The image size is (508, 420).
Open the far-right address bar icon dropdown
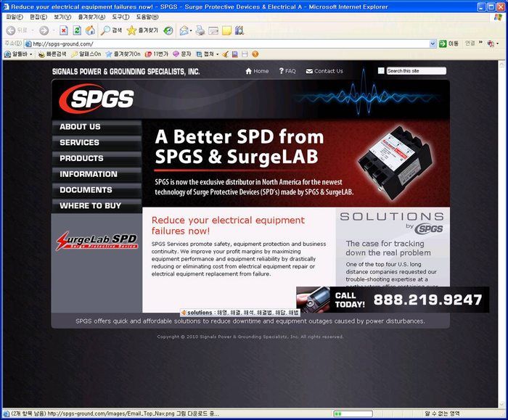click(x=498, y=44)
